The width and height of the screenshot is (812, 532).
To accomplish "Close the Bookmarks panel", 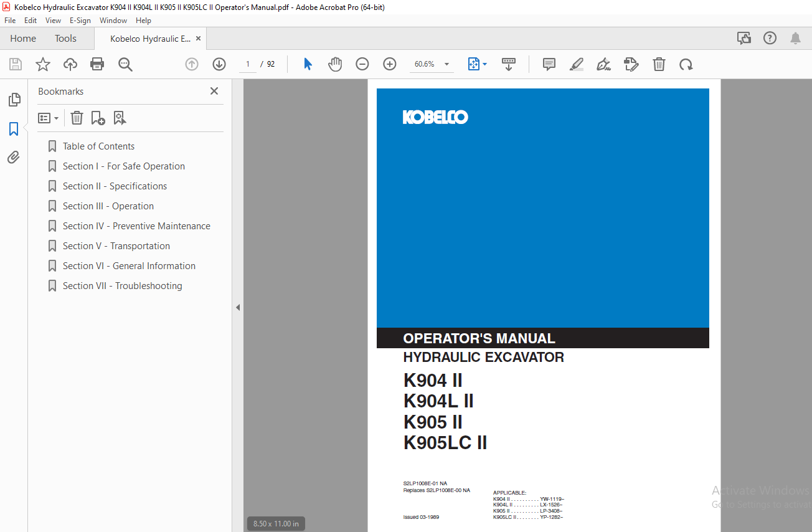I will tap(214, 91).
